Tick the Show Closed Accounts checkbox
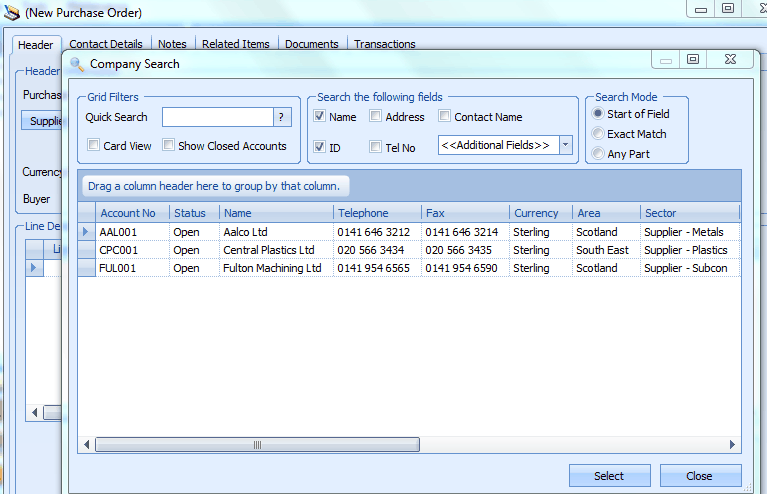 (169, 146)
